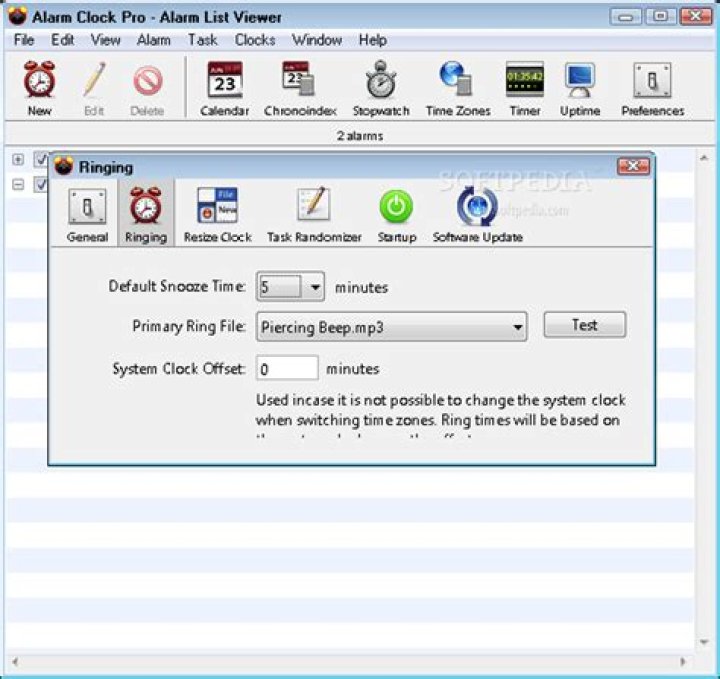Test the primary ring file
The image size is (720, 679).
(x=585, y=325)
